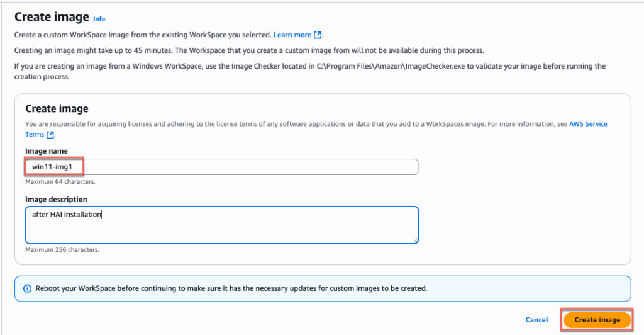Viewport: 644px width, 335px height.
Task: Click the large Create image page heading
Action: pos(52,17)
